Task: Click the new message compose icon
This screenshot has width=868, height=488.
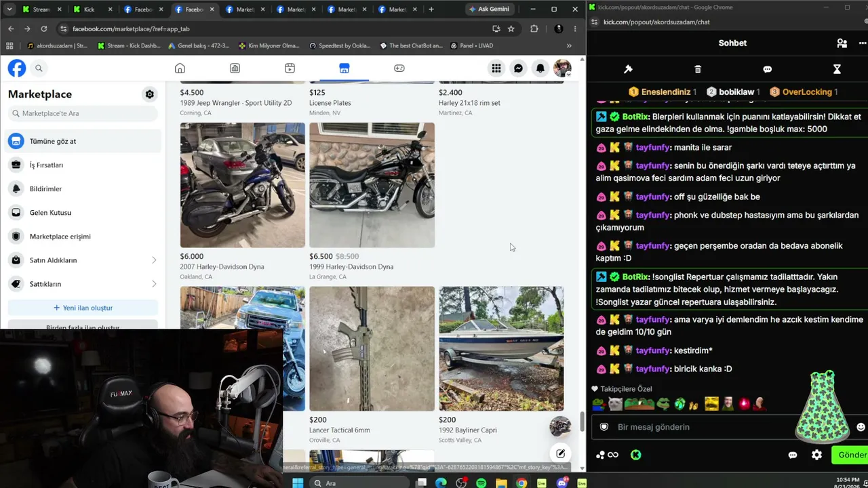Action: [x=560, y=453]
